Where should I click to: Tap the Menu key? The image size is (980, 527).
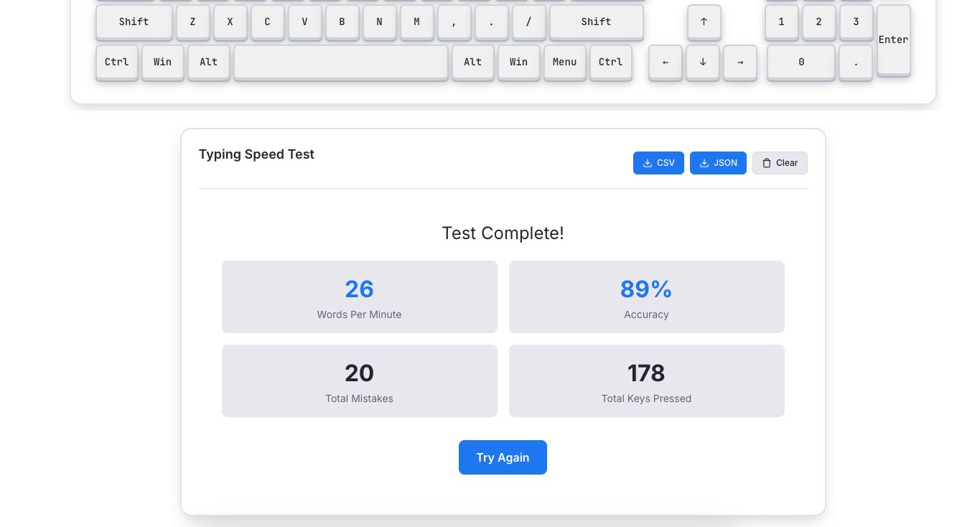click(564, 62)
